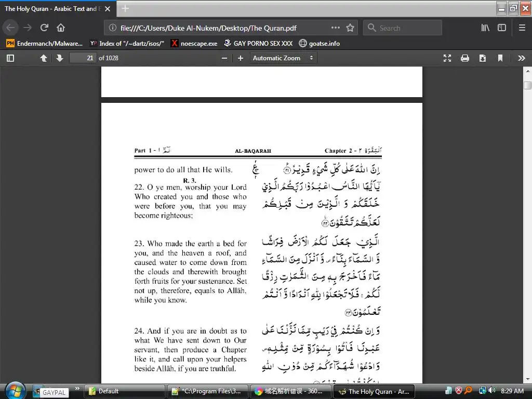Expand the quick launch chevron on taskbar
The height and width of the screenshot is (399, 532).
coord(77,388)
